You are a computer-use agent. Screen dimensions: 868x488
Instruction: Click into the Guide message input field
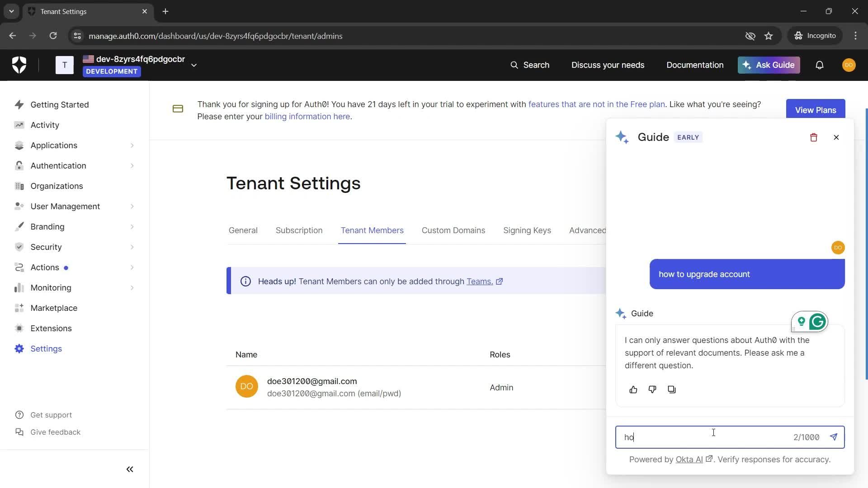(x=729, y=437)
